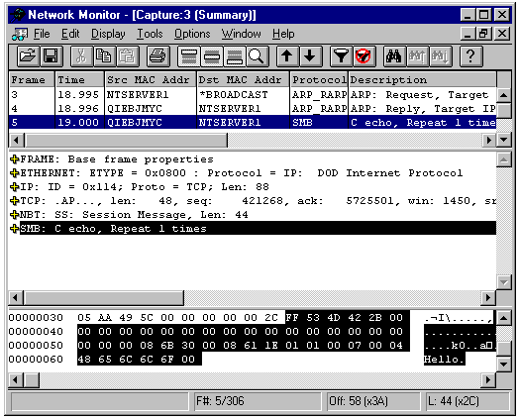Toggle the hex pane zoom icon
Image resolution: width=520 pixels, height=420 pixels.
click(235, 55)
